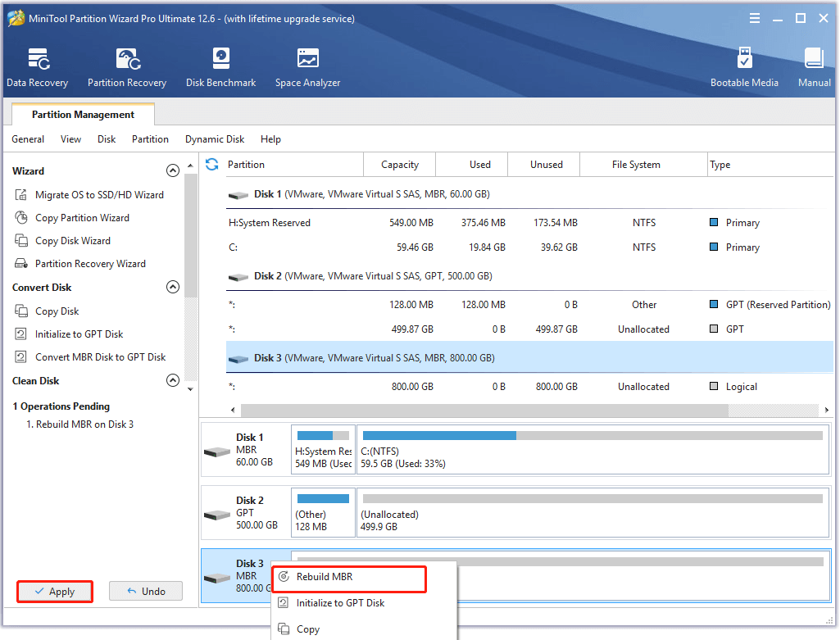Open the Manual
840x640 pixels.
click(815, 67)
